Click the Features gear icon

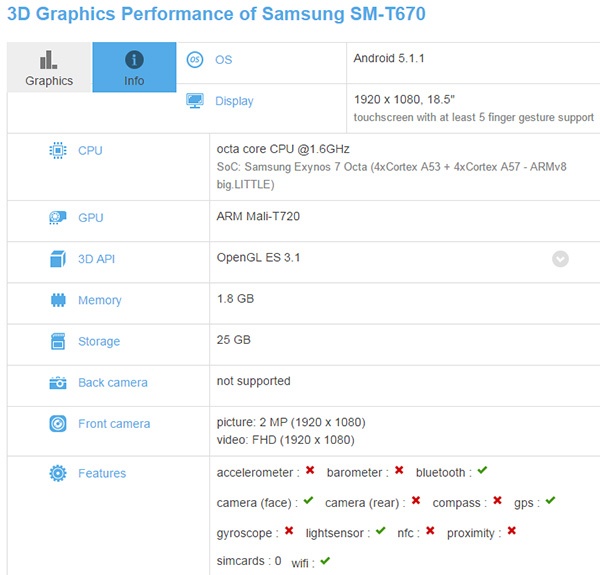click(58, 473)
